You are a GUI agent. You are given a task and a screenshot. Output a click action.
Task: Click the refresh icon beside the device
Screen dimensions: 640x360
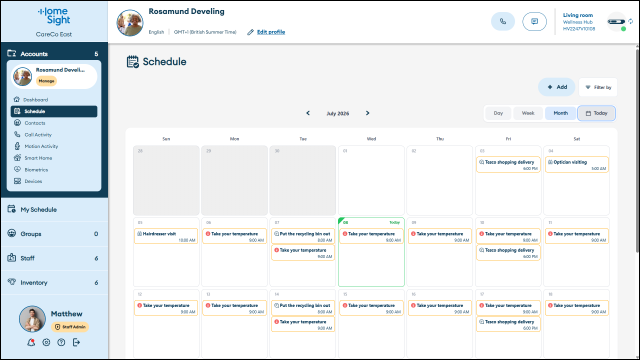pyautogui.click(x=631, y=21)
